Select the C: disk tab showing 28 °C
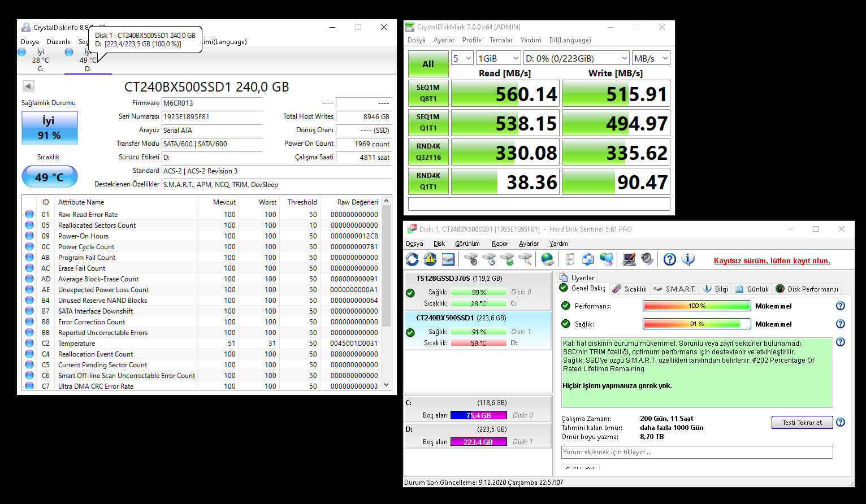 coord(40,60)
